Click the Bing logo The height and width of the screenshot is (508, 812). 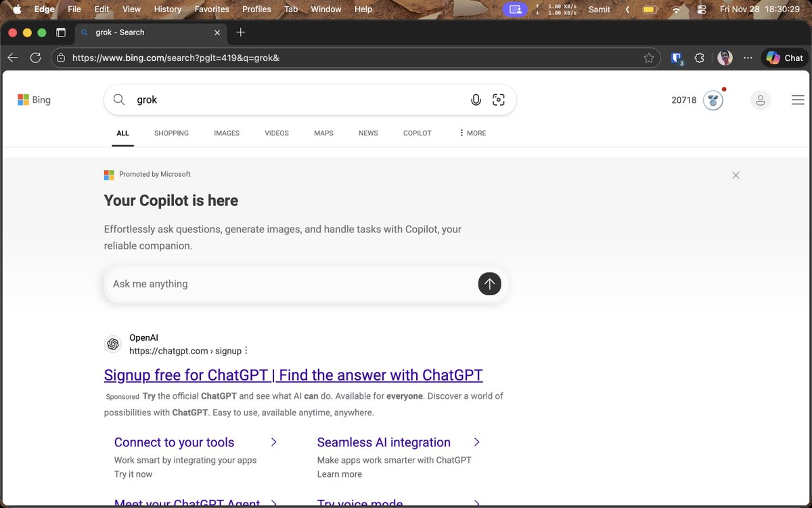34,100
